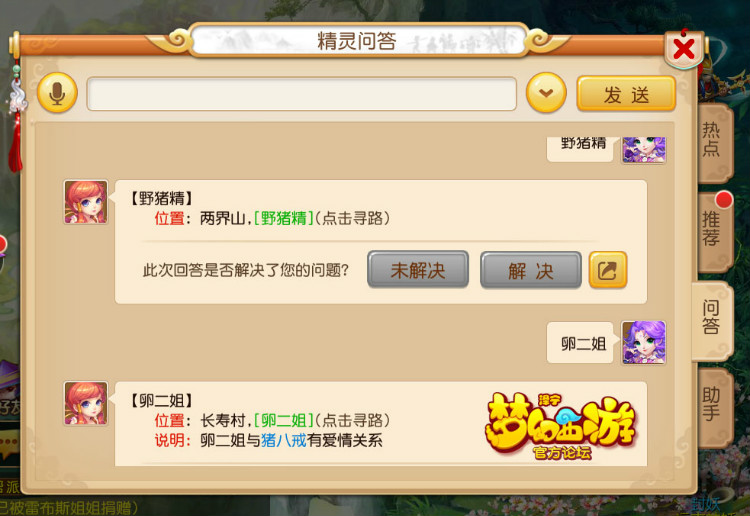
Task: Mark the answer as 解决
Action: click(531, 270)
